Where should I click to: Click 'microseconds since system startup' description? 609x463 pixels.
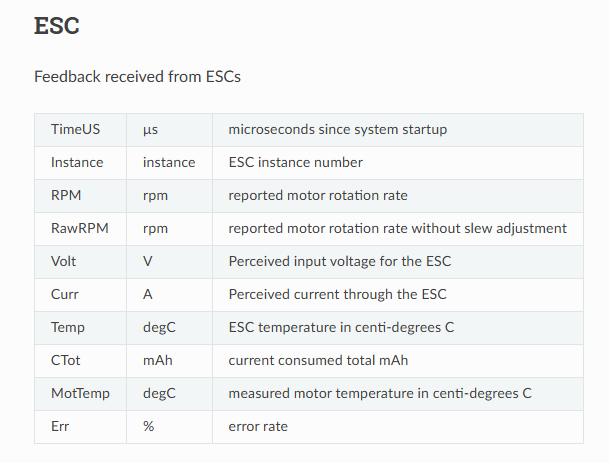338,129
